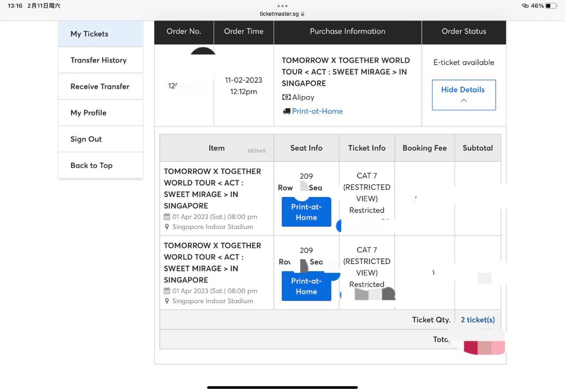565x392 pixels.
Task: Select Receive Transfer in the sidebar
Action: coord(100,86)
